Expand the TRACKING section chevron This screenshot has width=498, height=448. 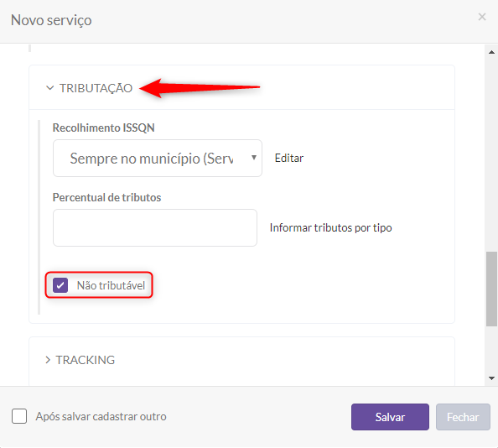[48, 360]
